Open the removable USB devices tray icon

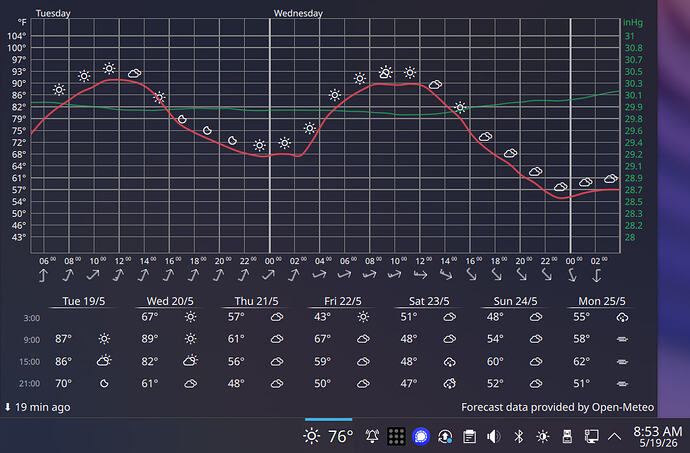[x=567, y=436]
